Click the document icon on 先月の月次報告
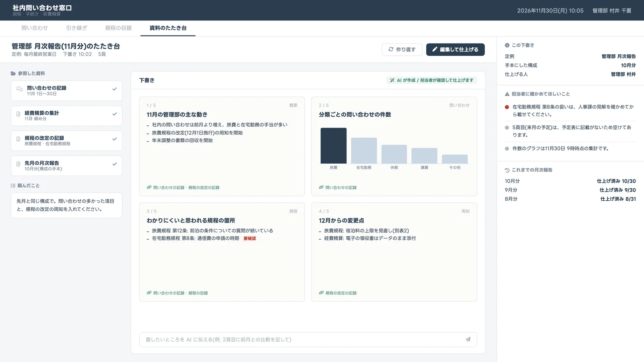Viewport: 644px width, 362px height. click(x=18, y=164)
